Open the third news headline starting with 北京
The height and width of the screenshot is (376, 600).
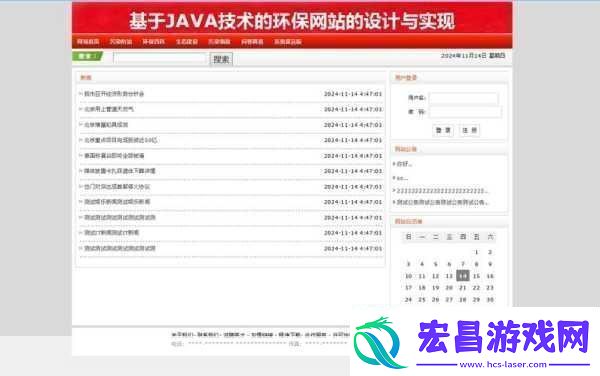(121, 140)
